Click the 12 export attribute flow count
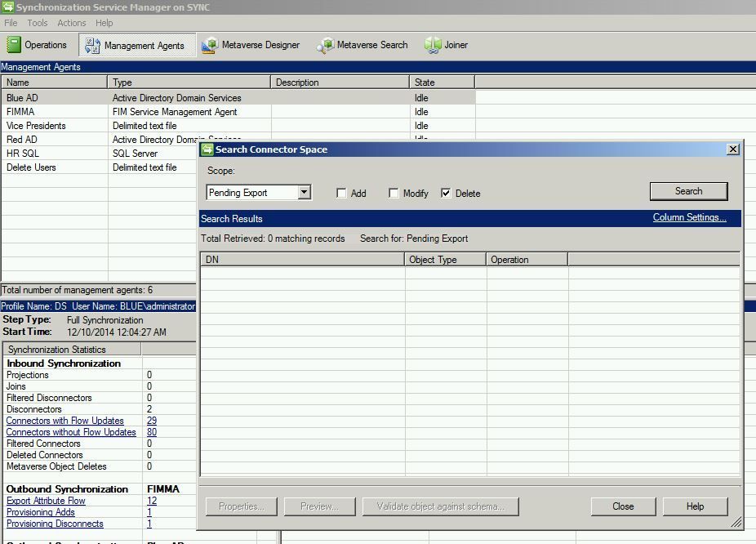This screenshot has width=756, height=544. coord(152,501)
